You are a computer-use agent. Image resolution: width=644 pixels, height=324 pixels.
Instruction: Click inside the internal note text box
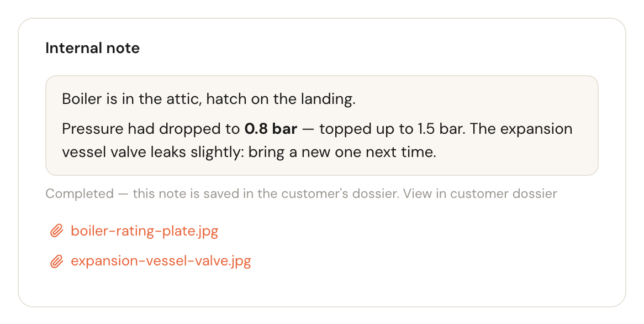point(321,126)
